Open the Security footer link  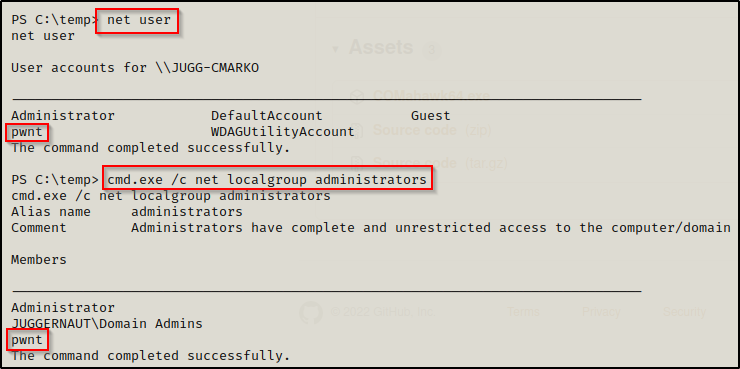684,312
